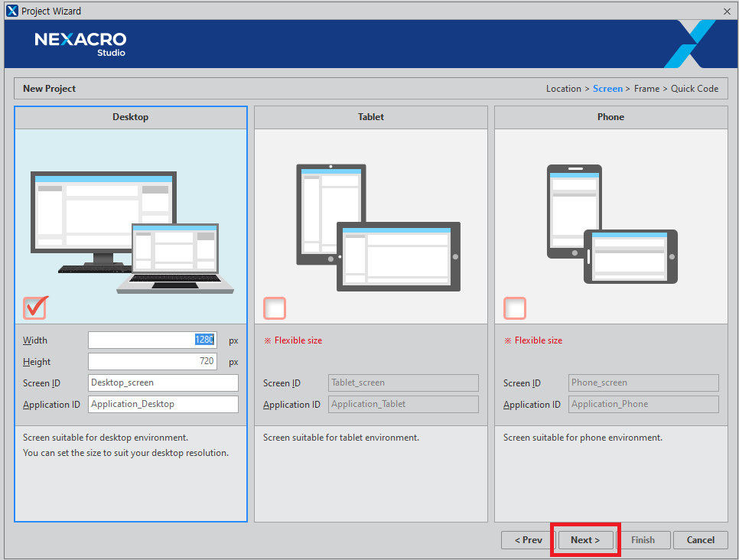Select the Desktop panel header
This screenshot has width=739, height=560.
pyautogui.click(x=131, y=117)
